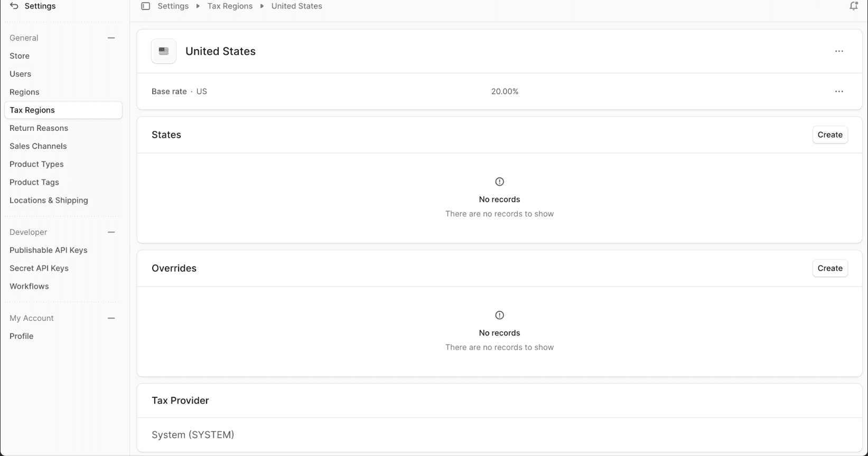
Task: Click the sidebar panel icon in the breadcrumb bar
Action: pyautogui.click(x=145, y=6)
